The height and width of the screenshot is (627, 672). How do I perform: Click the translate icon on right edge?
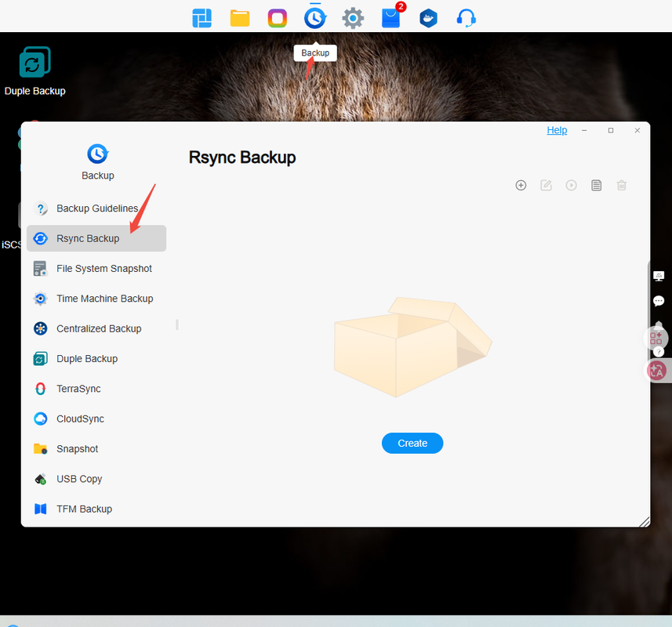pos(657,371)
